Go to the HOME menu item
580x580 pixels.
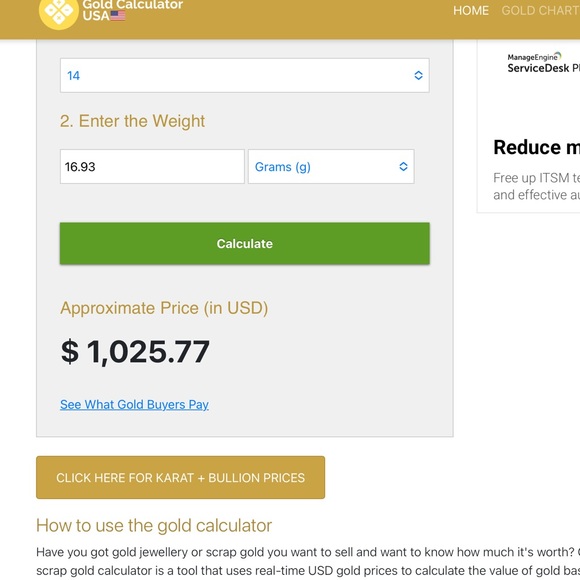click(x=471, y=10)
